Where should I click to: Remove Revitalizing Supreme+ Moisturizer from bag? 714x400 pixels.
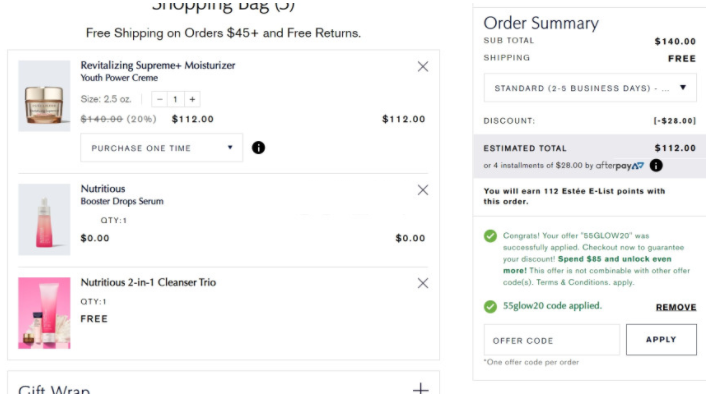coord(423,67)
